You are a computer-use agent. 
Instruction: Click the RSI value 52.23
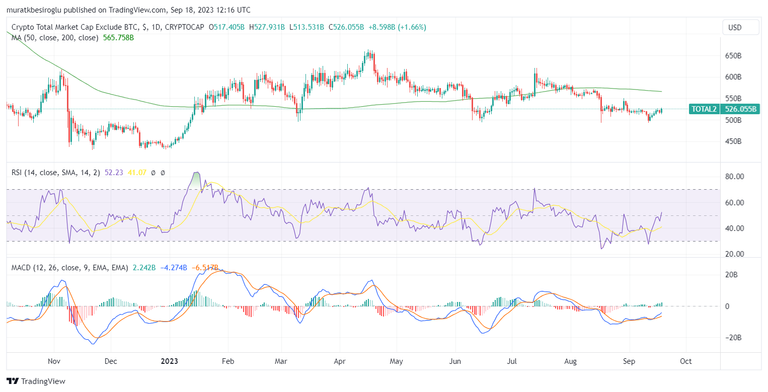113,173
